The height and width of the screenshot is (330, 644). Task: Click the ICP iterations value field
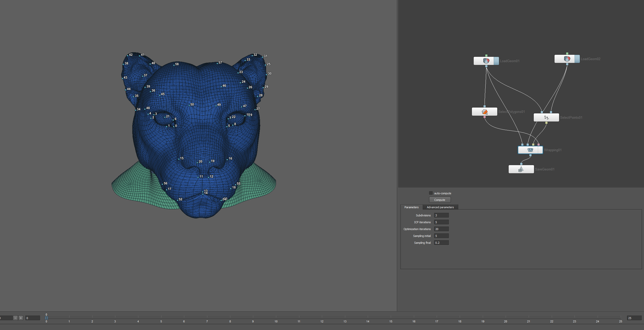coord(441,222)
